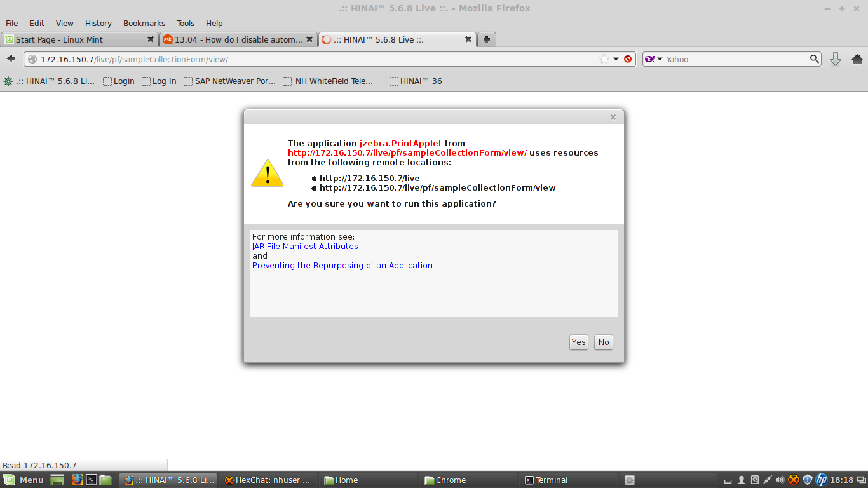Open the 18:18 clock calendar

tap(841, 480)
